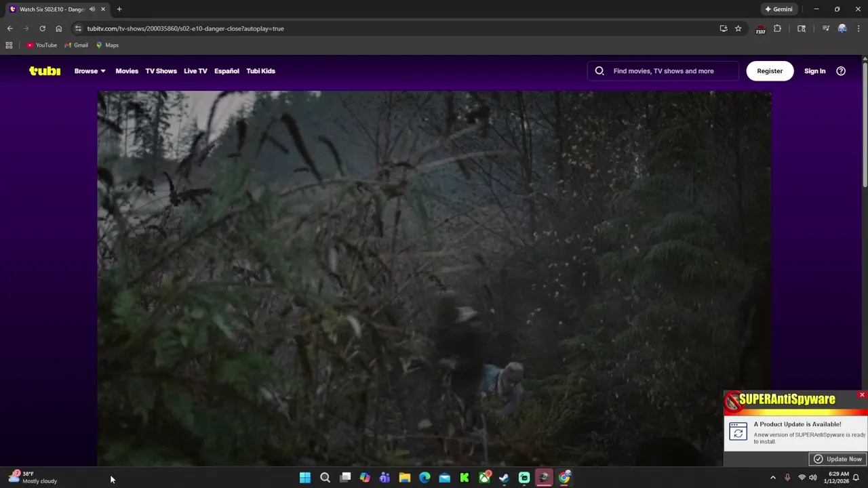Open the clock and date 6:29 AM
868x488 pixels.
837,478
